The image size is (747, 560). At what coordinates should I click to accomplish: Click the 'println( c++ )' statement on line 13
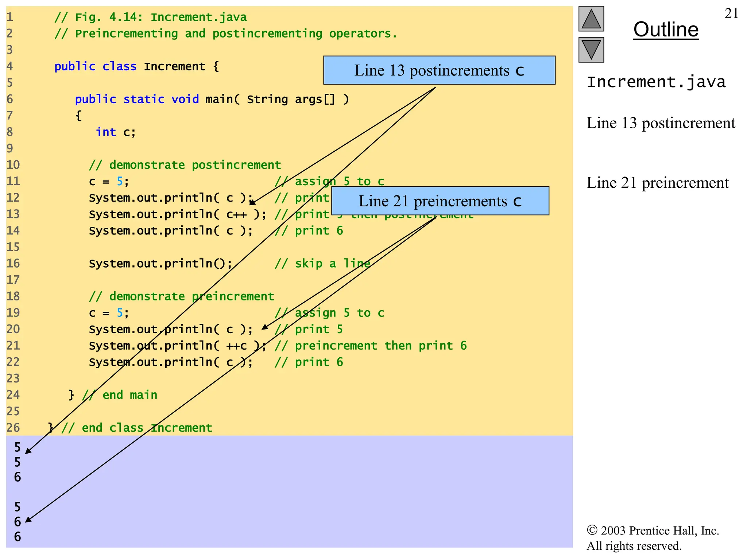178,214
